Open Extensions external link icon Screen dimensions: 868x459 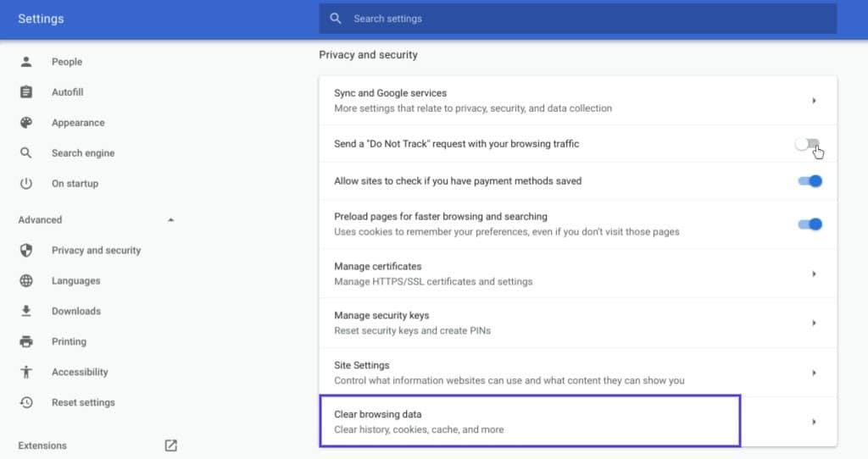170,445
